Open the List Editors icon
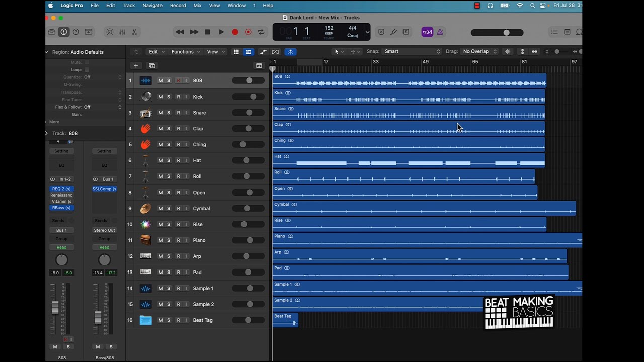 pos(554,32)
